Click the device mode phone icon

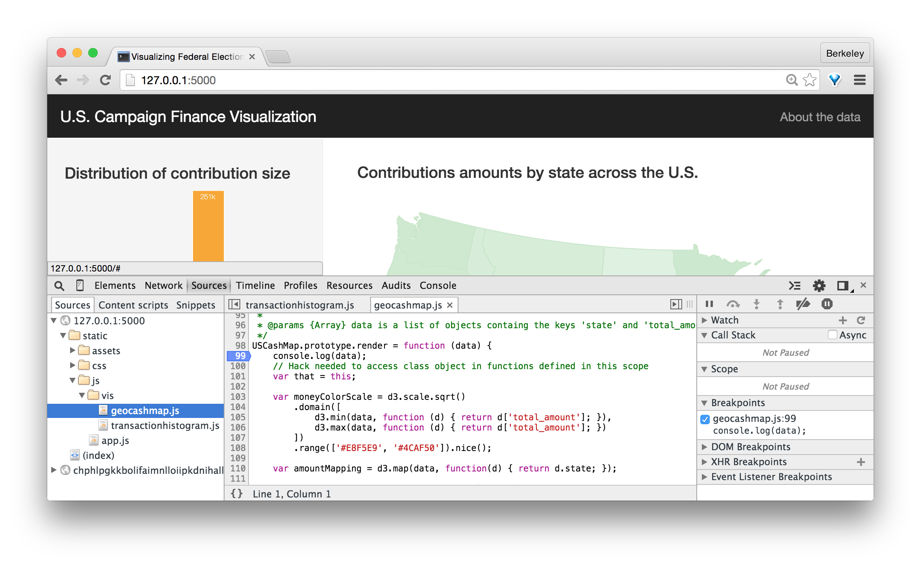click(80, 285)
